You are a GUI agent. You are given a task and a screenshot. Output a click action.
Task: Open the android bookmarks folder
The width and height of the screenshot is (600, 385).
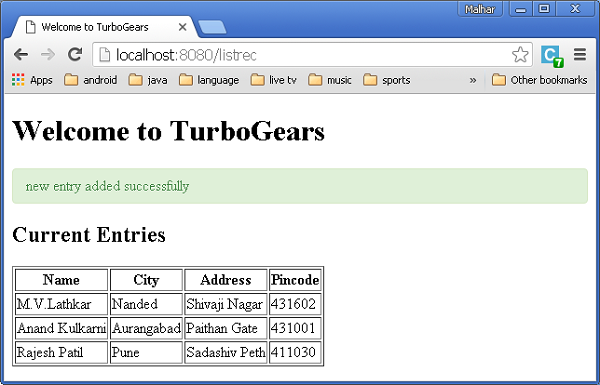[91, 80]
